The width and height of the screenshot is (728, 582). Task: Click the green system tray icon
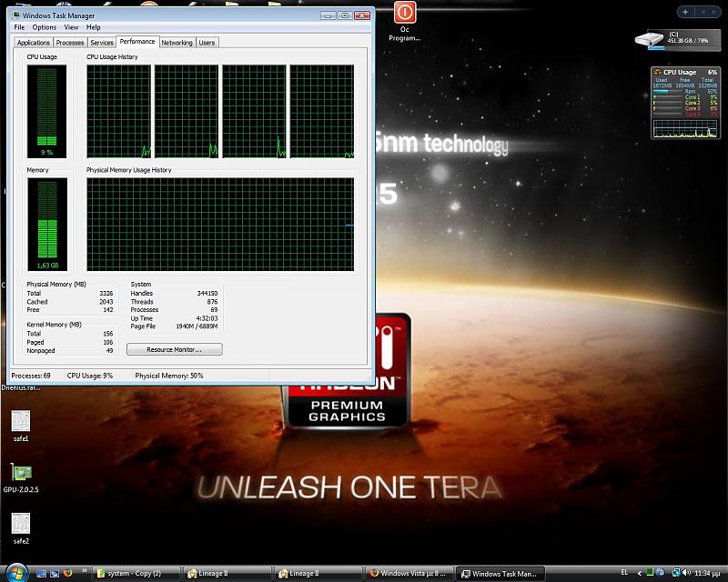(x=650, y=573)
